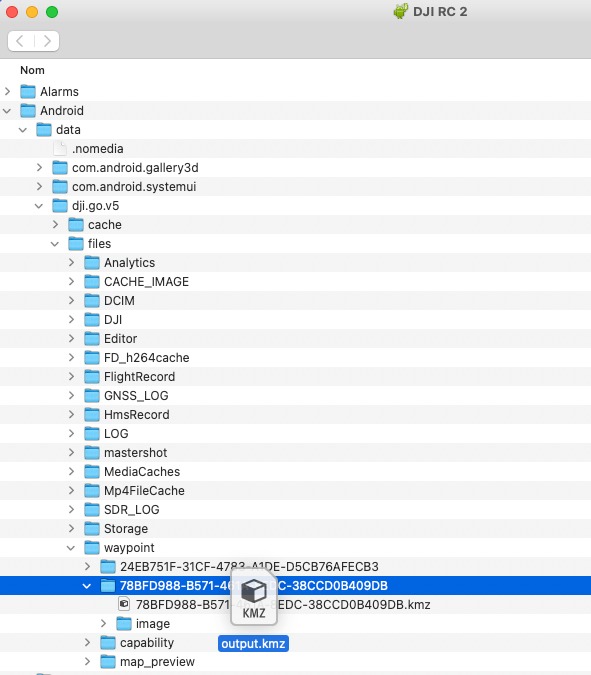Click the kmz file icon in the 78BFD988 folder

click(x=124, y=604)
